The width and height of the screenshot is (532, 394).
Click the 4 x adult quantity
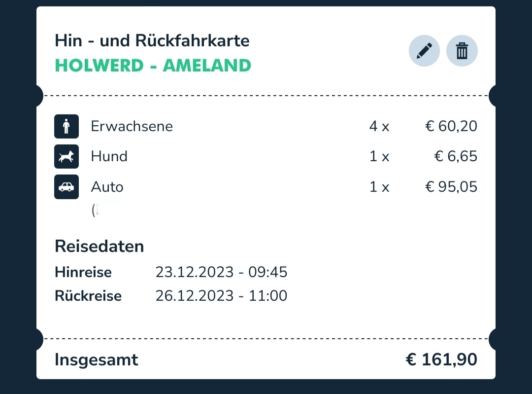tap(379, 126)
